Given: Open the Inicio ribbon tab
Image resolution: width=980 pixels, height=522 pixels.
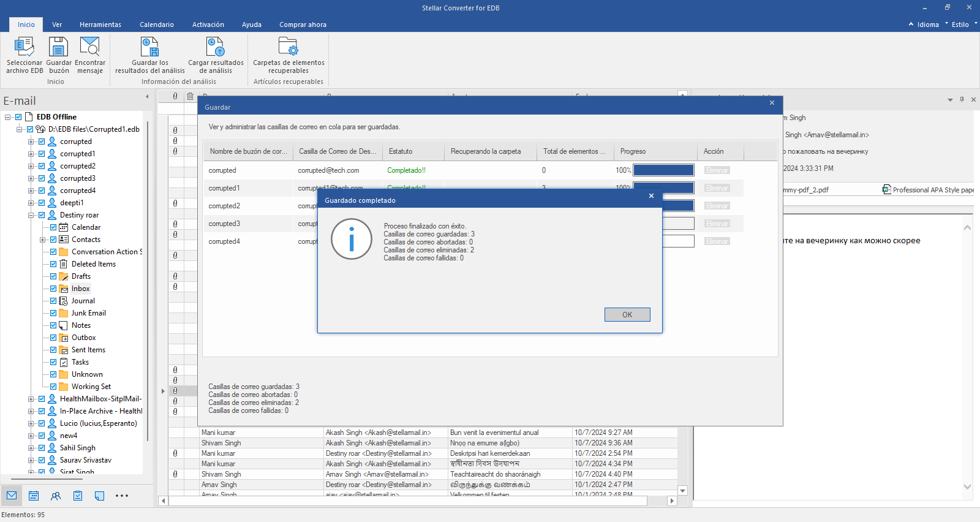Looking at the screenshot, I should tap(26, 25).
